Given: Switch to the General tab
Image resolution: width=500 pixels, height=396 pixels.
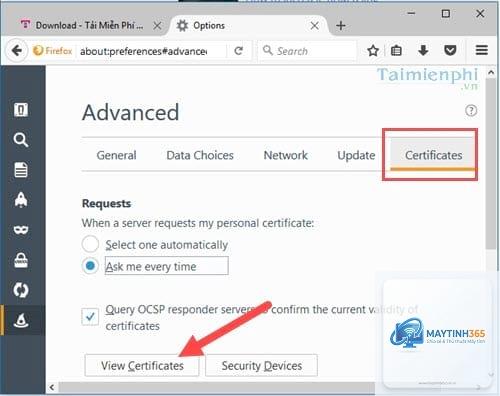Looking at the screenshot, I should point(116,155).
